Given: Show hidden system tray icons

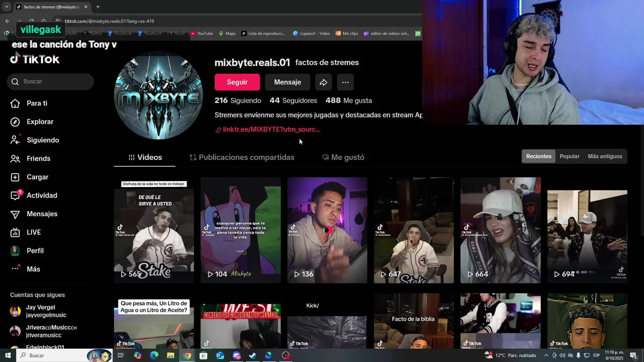Looking at the screenshot, I should (x=546, y=355).
